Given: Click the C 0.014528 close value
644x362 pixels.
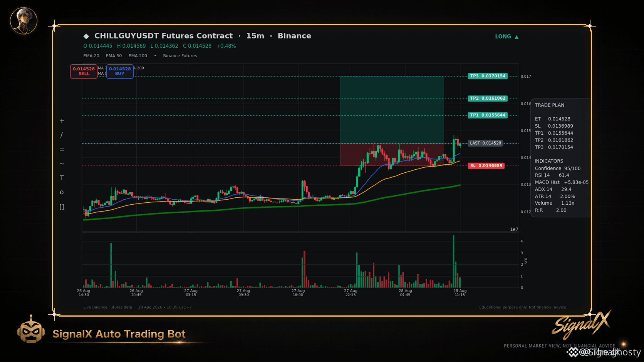Looking at the screenshot, I should pos(197,46).
